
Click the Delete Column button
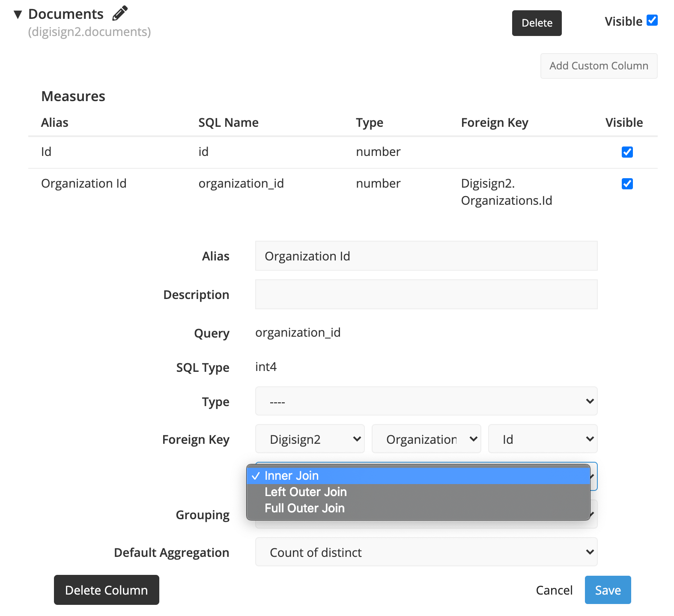[x=107, y=590]
